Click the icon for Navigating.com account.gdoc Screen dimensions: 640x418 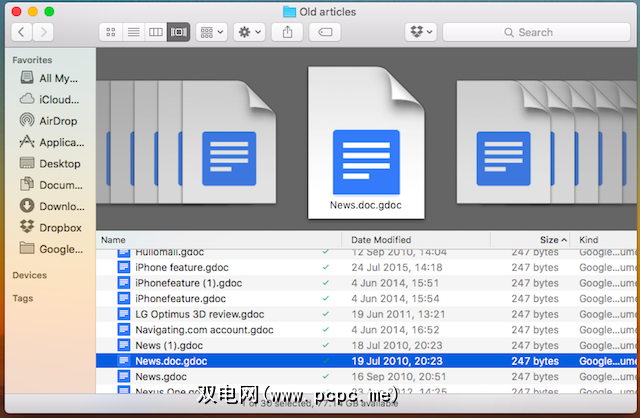point(124,330)
